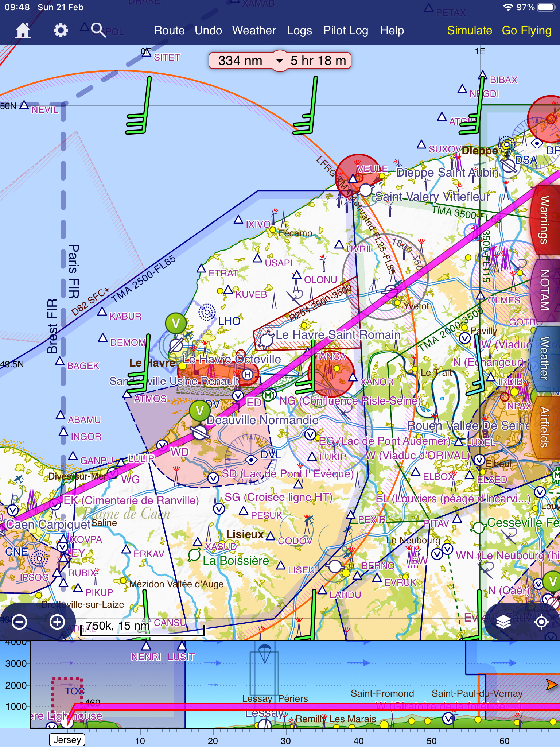This screenshot has width=560, height=747.
Task: Open settings with the gear icon
Action: [61, 30]
